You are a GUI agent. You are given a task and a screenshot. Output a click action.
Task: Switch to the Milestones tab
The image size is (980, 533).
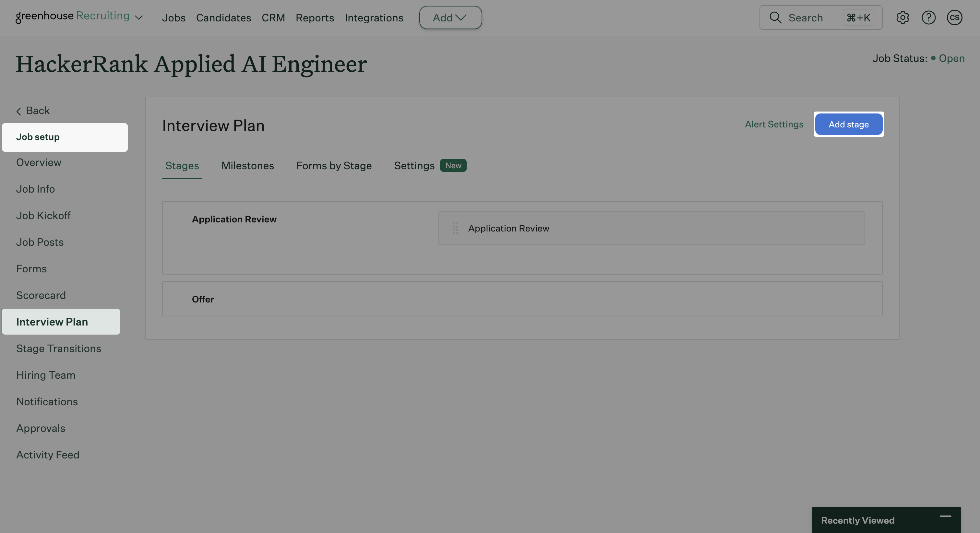pyautogui.click(x=247, y=165)
